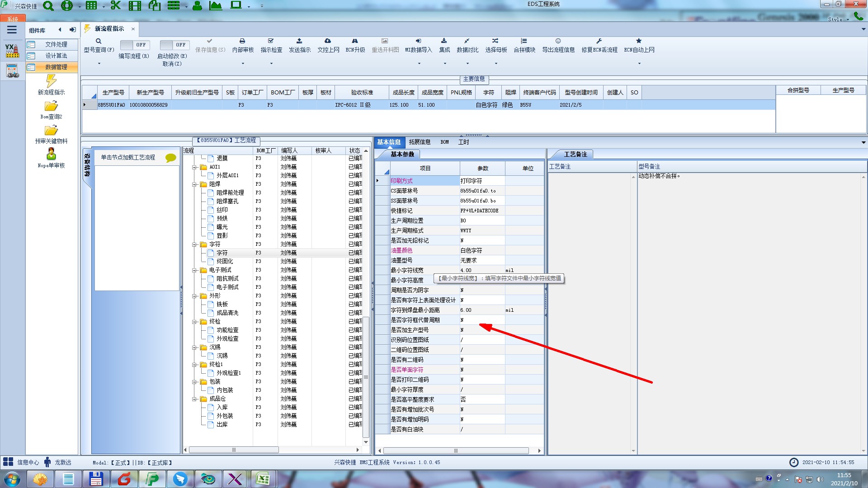Open the hamburger menu in left sidebar
This screenshot has width=868, height=488.
[12, 30]
